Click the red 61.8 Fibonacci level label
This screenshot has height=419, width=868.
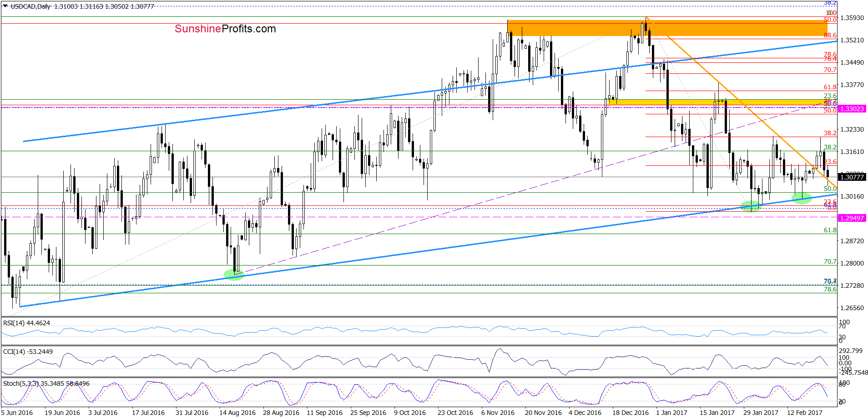click(x=830, y=87)
